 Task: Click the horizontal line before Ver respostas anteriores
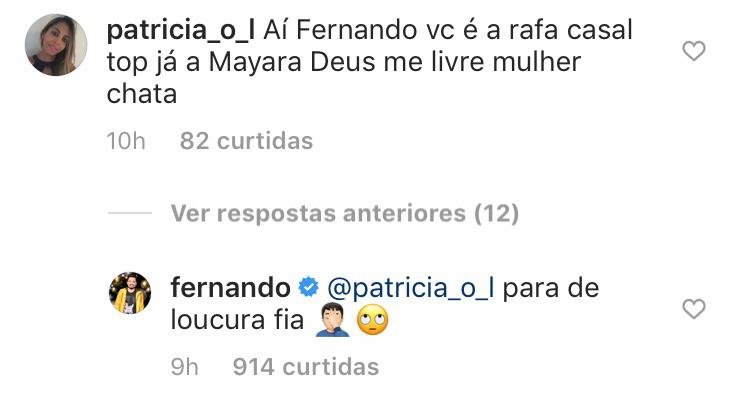pyautogui.click(x=130, y=213)
